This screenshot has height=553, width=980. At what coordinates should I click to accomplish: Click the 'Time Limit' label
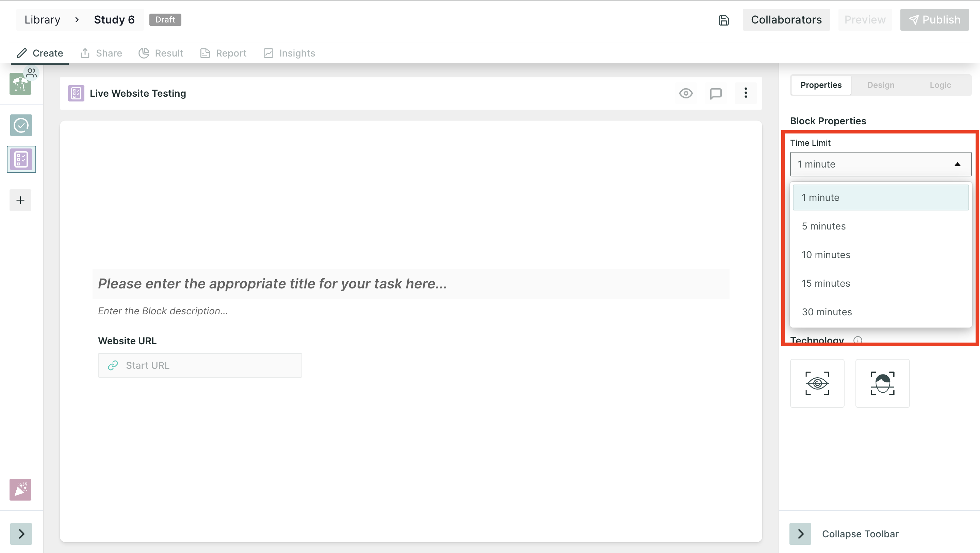(x=810, y=143)
